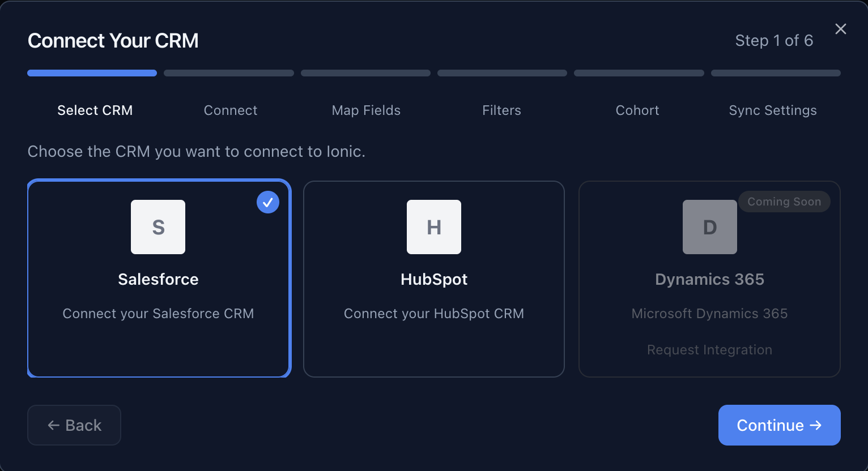The width and height of the screenshot is (868, 471).
Task: Click the blue selected checkmark on Salesforce
Action: (268, 202)
